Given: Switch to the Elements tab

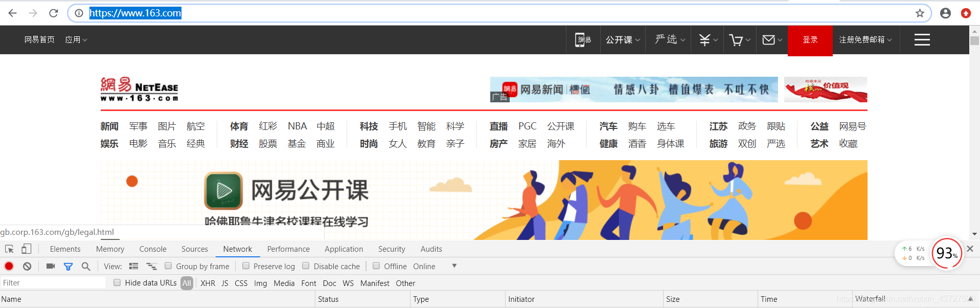Looking at the screenshot, I should pyautogui.click(x=65, y=249).
